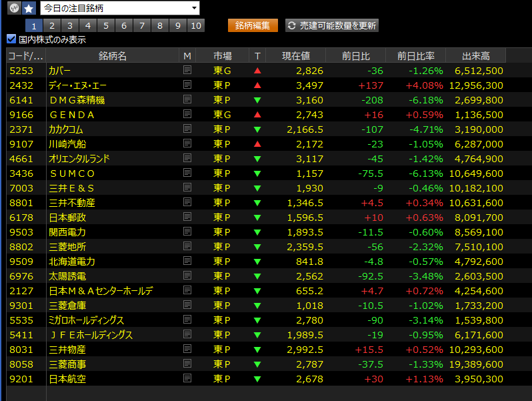
Task: Open memo icon for 三井E&S row
Action: pos(187,187)
